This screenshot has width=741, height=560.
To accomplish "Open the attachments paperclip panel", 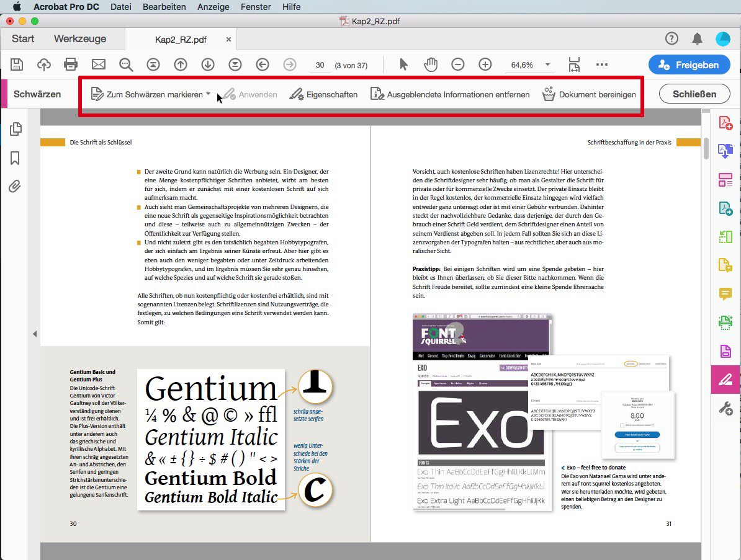I will coord(15,187).
